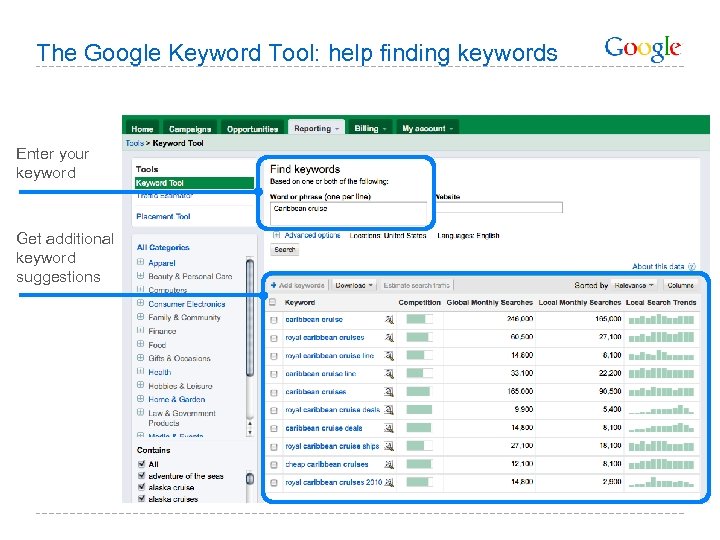Viewport: 720px width, 540px height.
Task: Click magnifier icon beside 'caribbean cruise' keyword
Action: pyautogui.click(x=389, y=319)
